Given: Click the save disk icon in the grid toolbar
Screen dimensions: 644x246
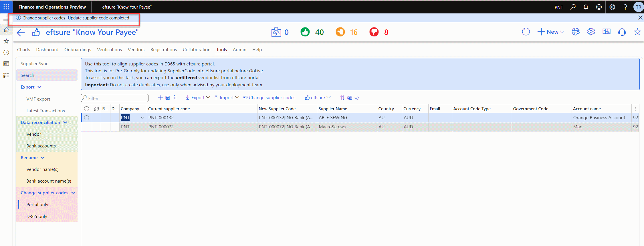Looking at the screenshot, I should [x=168, y=98].
